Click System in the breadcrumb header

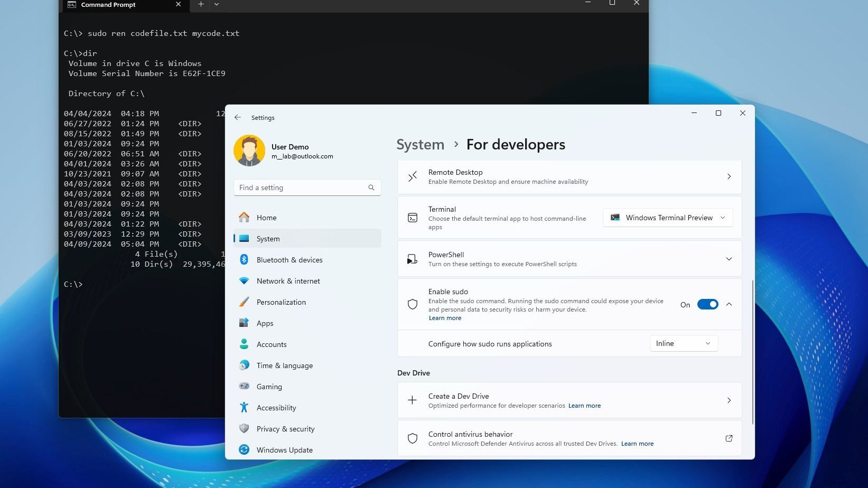pos(420,145)
